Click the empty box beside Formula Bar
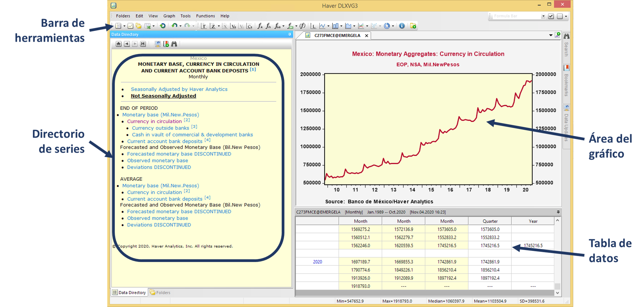The height and width of the screenshot is (307, 644). (560, 16)
